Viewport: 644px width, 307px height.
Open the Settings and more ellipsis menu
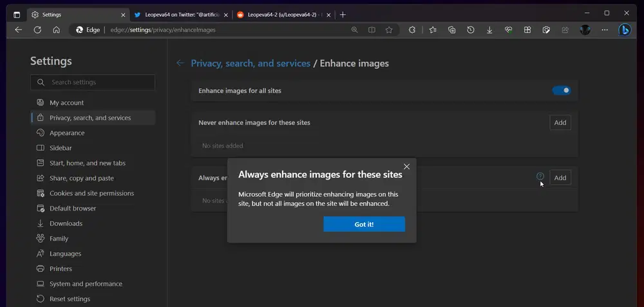604,30
